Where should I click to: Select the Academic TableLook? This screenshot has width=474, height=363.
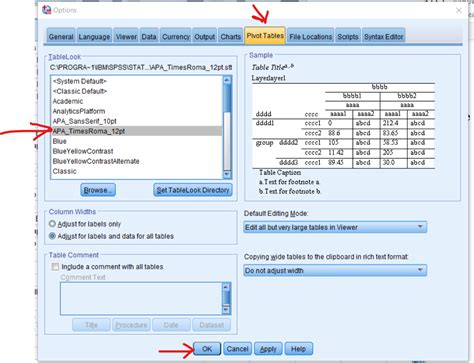(136, 101)
